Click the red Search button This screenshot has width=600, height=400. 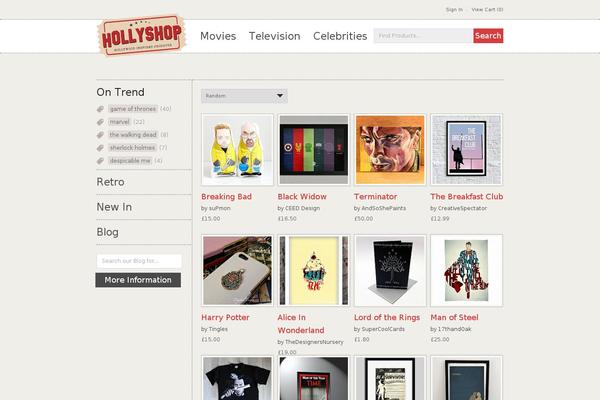[x=488, y=36]
